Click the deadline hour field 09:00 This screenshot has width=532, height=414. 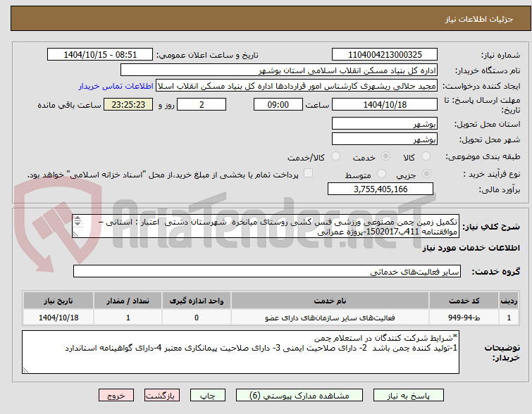tap(278, 104)
